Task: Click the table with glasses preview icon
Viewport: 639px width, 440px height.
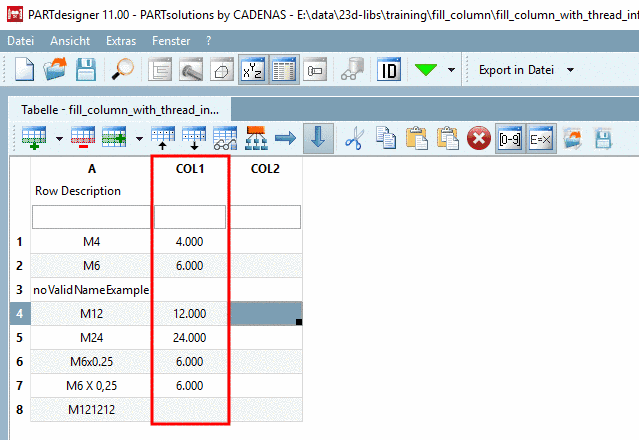Action: coord(225,138)
